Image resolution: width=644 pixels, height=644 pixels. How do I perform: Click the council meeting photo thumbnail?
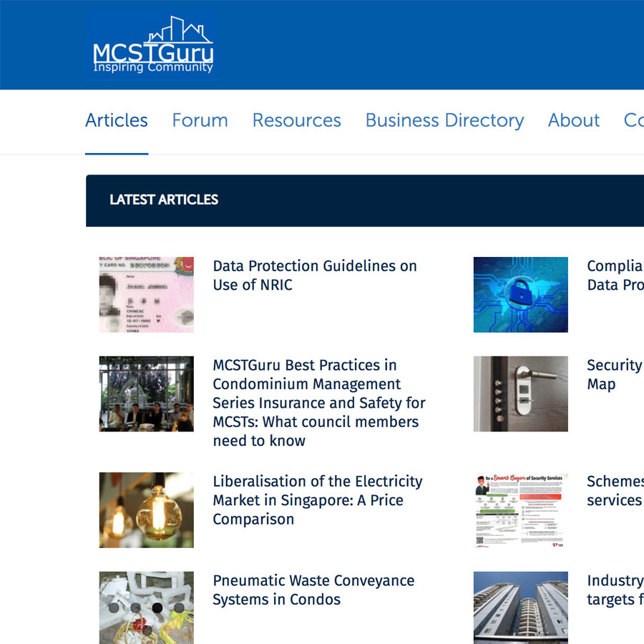[146, 394]
